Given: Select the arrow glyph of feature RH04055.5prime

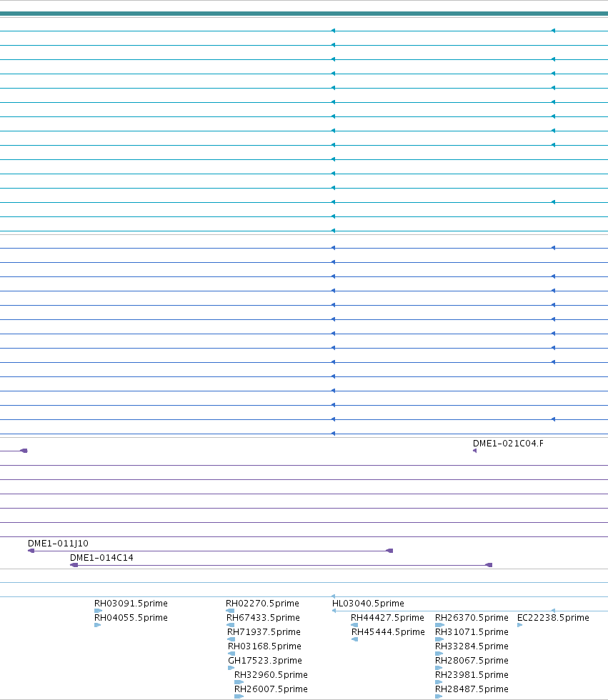Looking at the screenshot, I should tap(97, 625).
